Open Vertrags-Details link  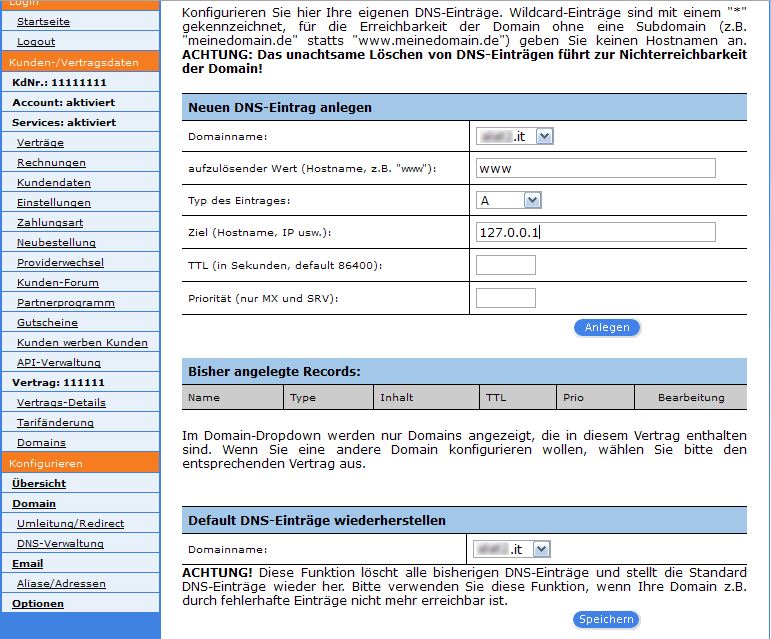[61, 403]
